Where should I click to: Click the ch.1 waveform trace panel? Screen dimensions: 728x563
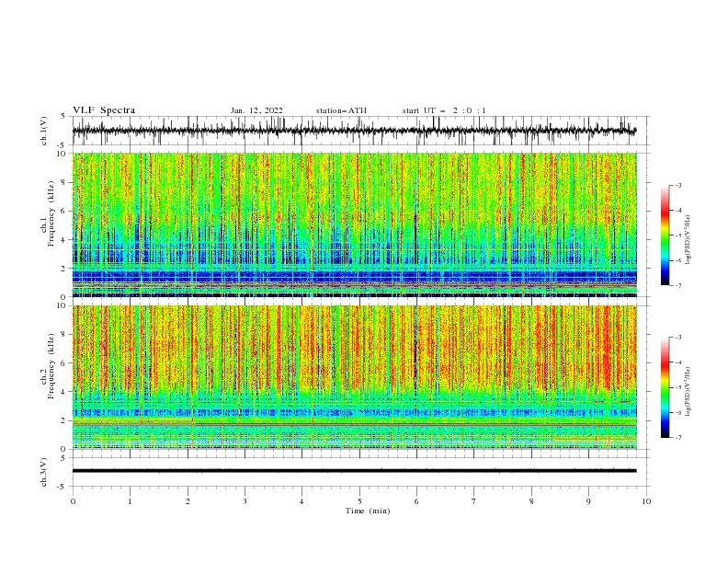[x=360, y=131]
